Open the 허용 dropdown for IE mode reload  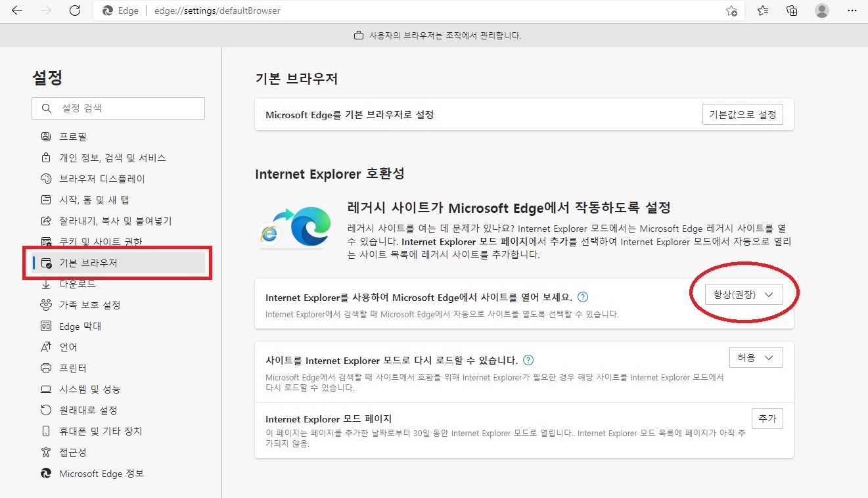756,357
